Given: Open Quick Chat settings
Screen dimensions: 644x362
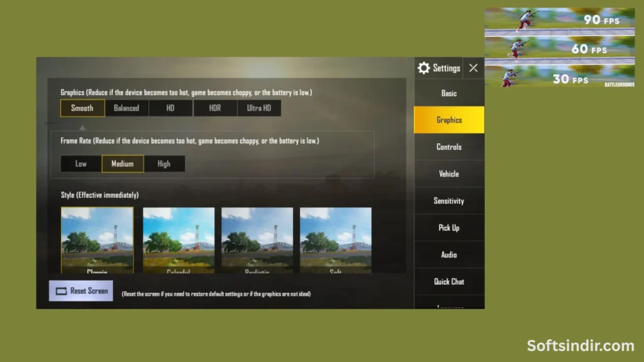Looking at the screenshot, I should pos(448,282).
